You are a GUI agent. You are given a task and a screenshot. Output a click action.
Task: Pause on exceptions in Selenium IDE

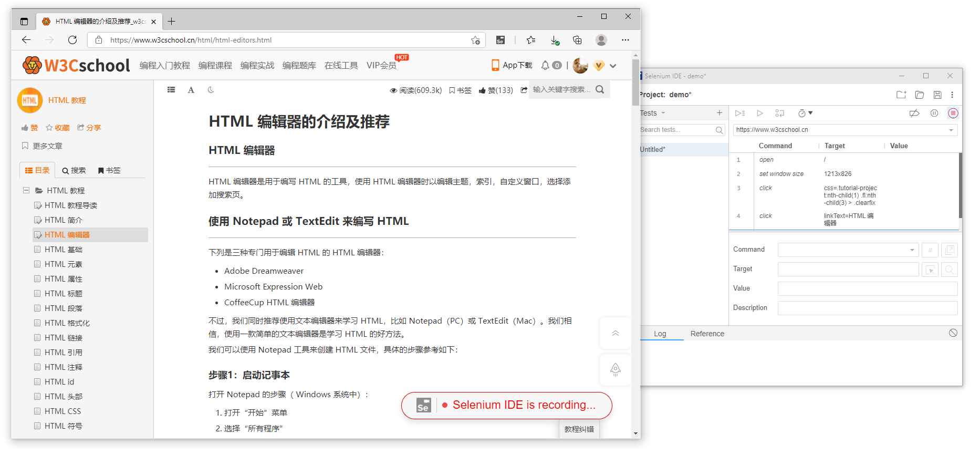(934, 113)
